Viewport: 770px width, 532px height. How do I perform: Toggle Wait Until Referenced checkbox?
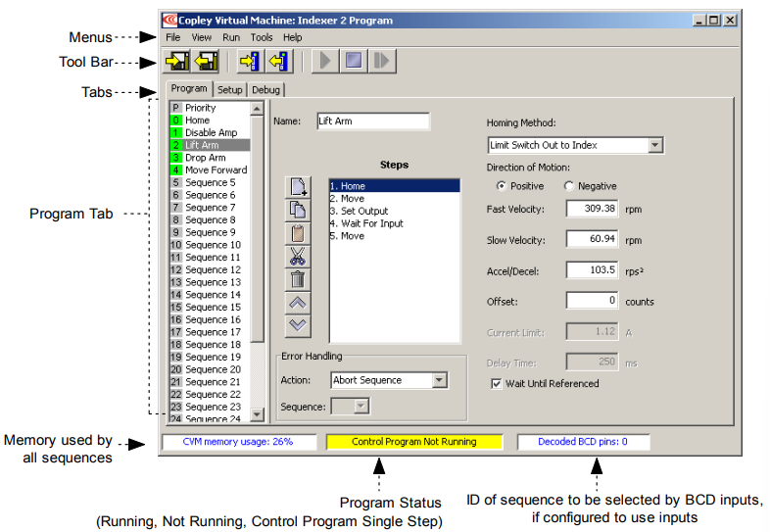pyautogui.click(x=497, y=384)
